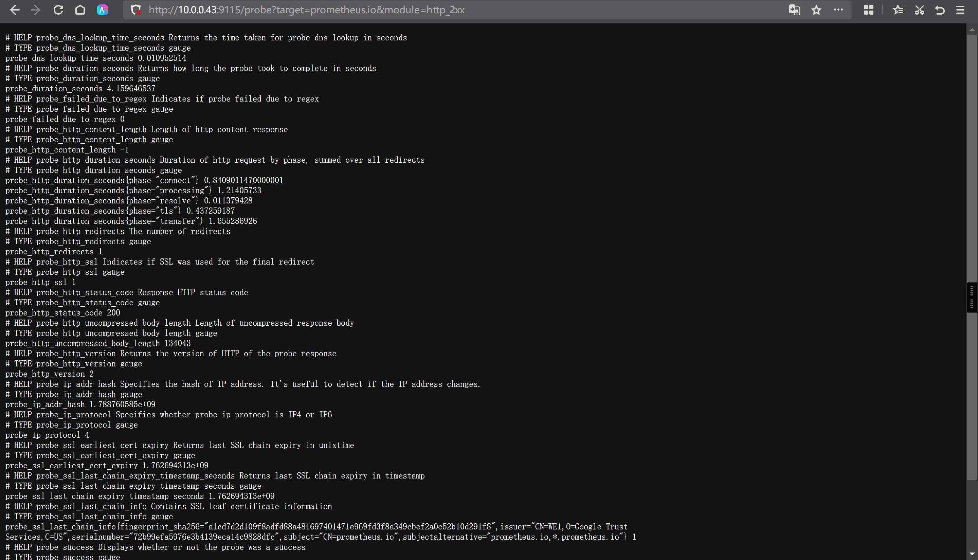This screenshot has height=560, width=978.
Task: Click the scrollbar up arrow
Action: (972, 29)
